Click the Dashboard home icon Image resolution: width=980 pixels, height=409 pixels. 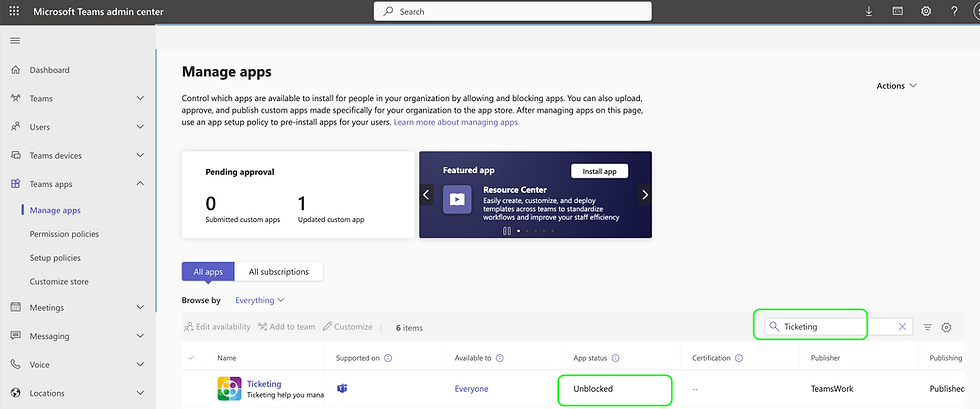point(16,70)
